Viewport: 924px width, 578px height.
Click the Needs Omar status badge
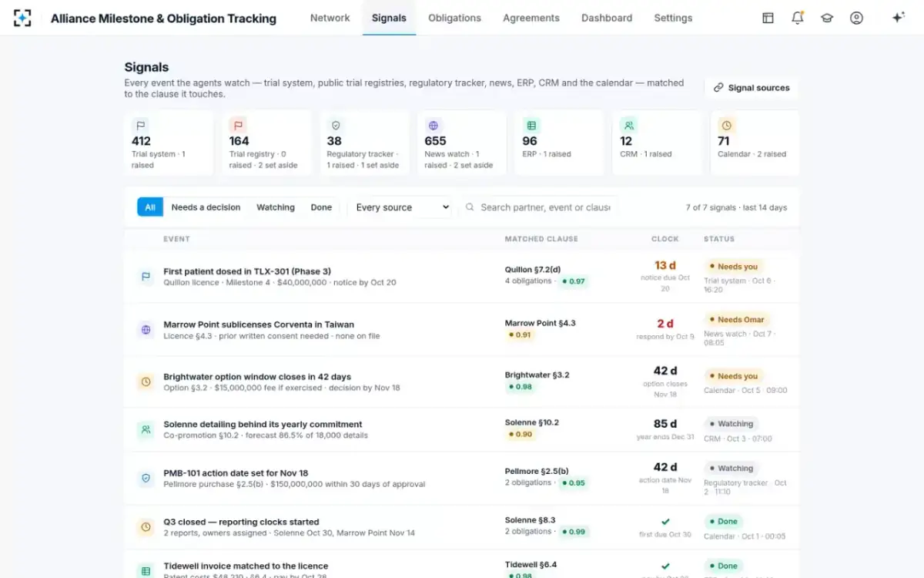736,320
